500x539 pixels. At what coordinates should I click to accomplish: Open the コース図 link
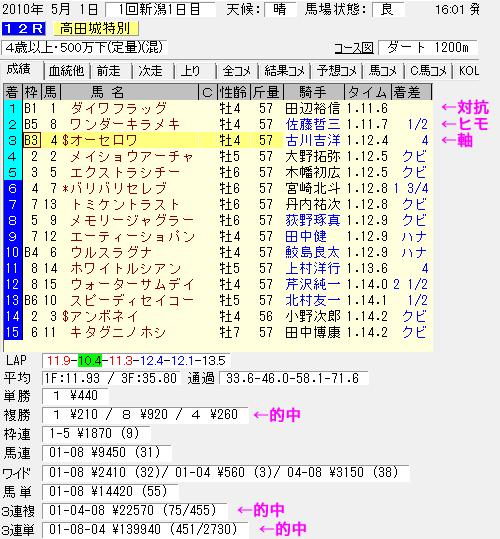354,48
